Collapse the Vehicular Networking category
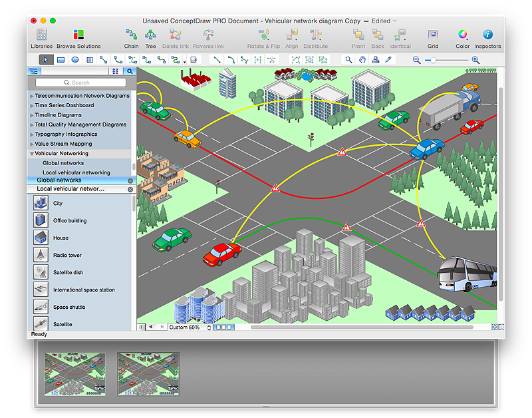 [32, 154]
